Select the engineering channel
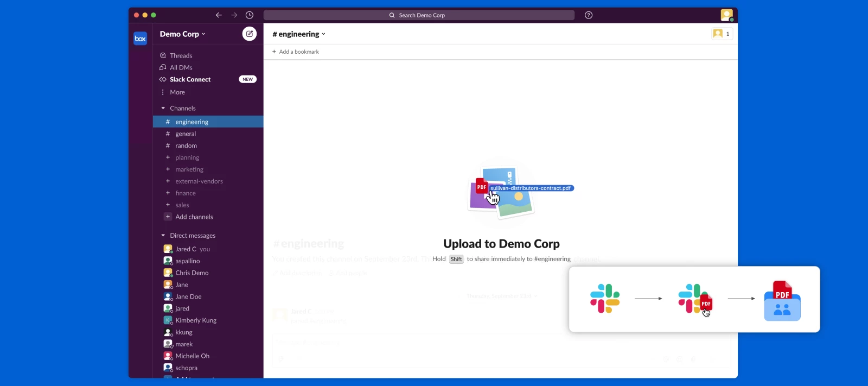The image size is (868, 386). pyautogui.click(x=208, y=122)
